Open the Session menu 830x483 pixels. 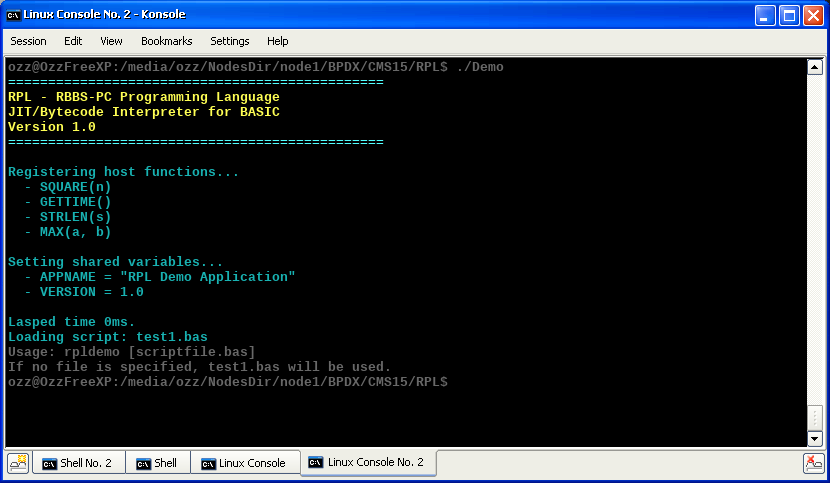click(x=28, y=41)
